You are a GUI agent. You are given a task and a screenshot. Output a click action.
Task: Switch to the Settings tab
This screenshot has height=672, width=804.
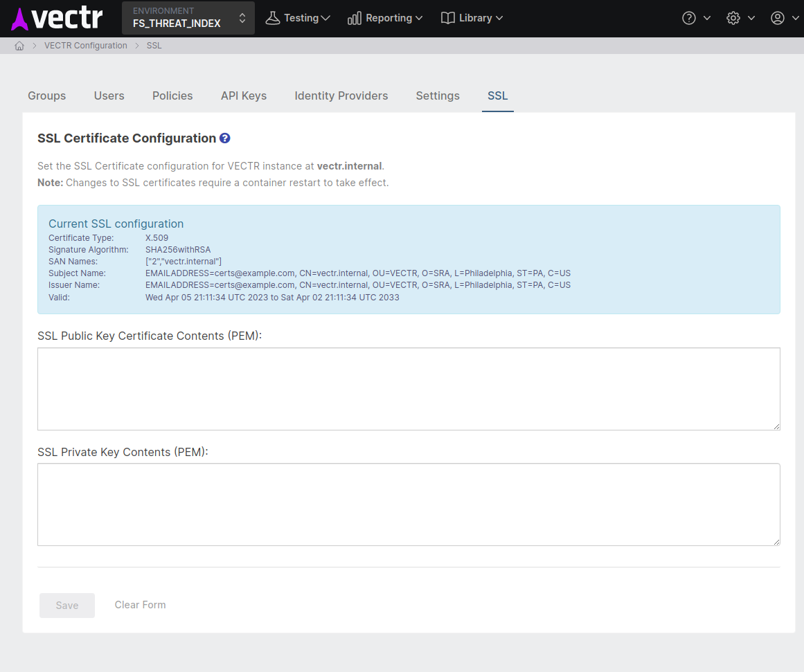438,96
